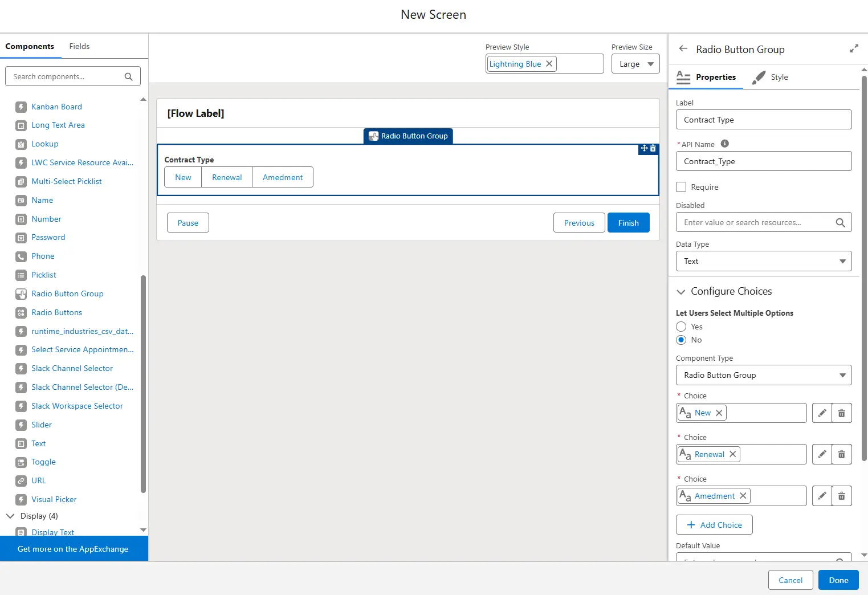
Task: Edit the Renewal choice with pencil icon
Action: (822, 455)
